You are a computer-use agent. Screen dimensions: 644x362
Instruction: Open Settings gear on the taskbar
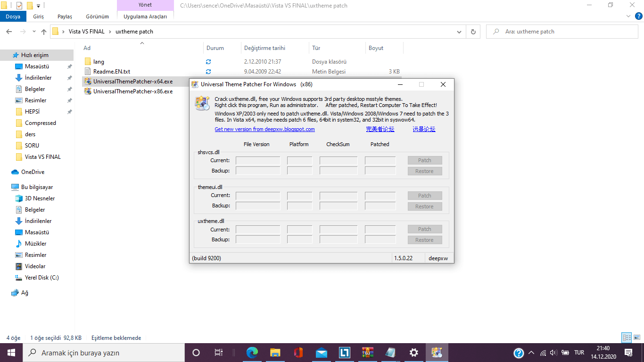coord(414,353)
